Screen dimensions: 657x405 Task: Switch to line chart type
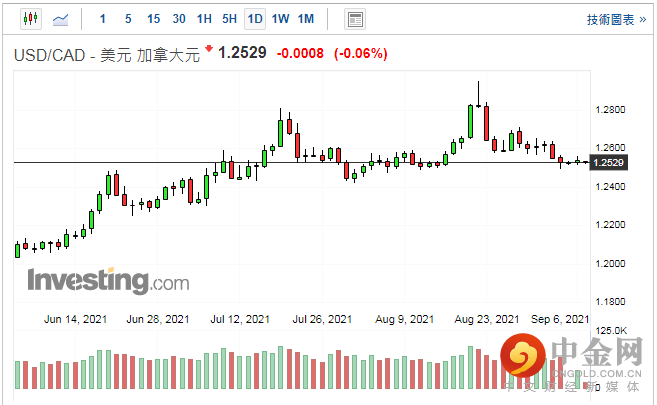point(60,19)
